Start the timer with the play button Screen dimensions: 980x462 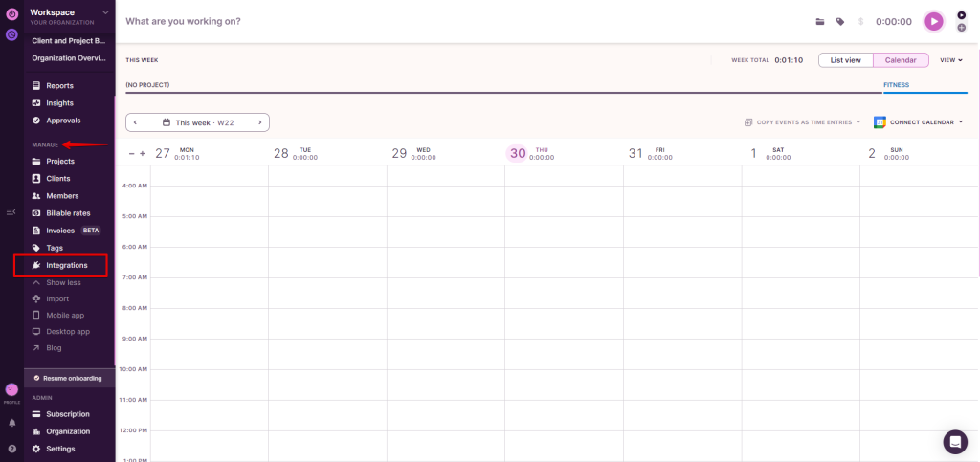coord(933,21)
